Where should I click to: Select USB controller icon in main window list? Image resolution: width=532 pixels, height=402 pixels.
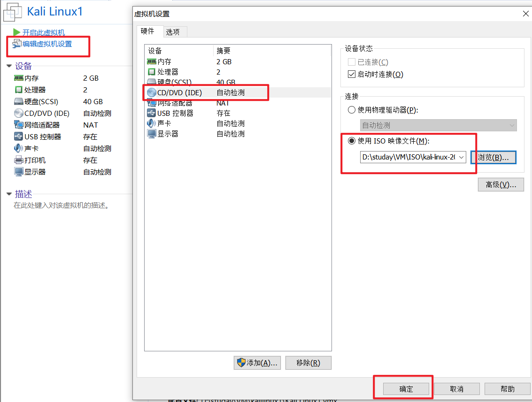(x=19, y=137)
